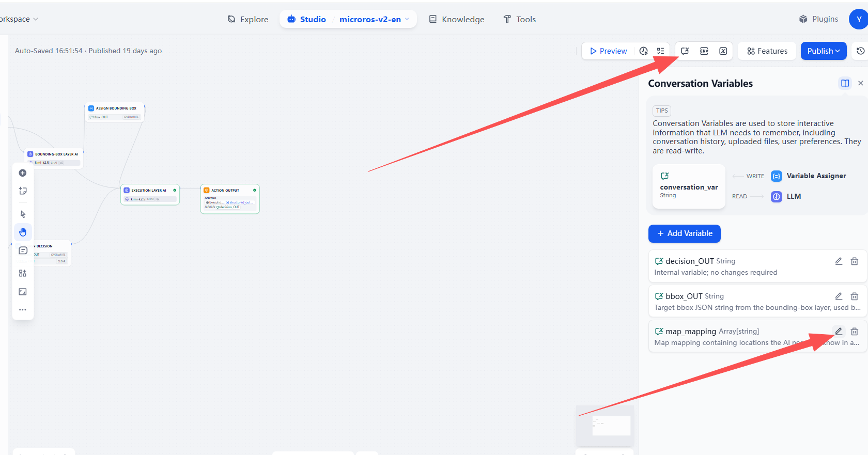The width and height of the screenshot is (868, 455).
Task: Delete the decision_OUT variable
Action: 855,261
